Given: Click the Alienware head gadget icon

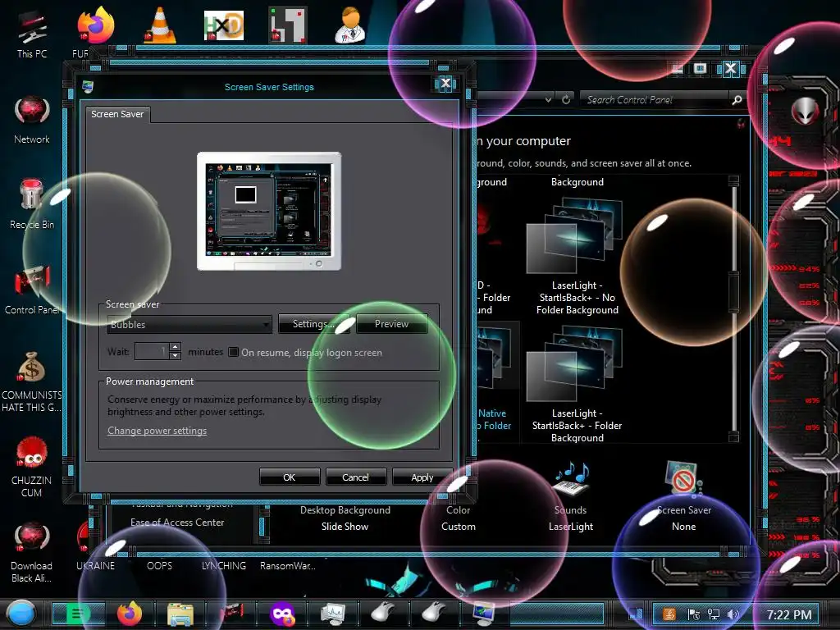Looking at the screenshot, I should 806,112.
